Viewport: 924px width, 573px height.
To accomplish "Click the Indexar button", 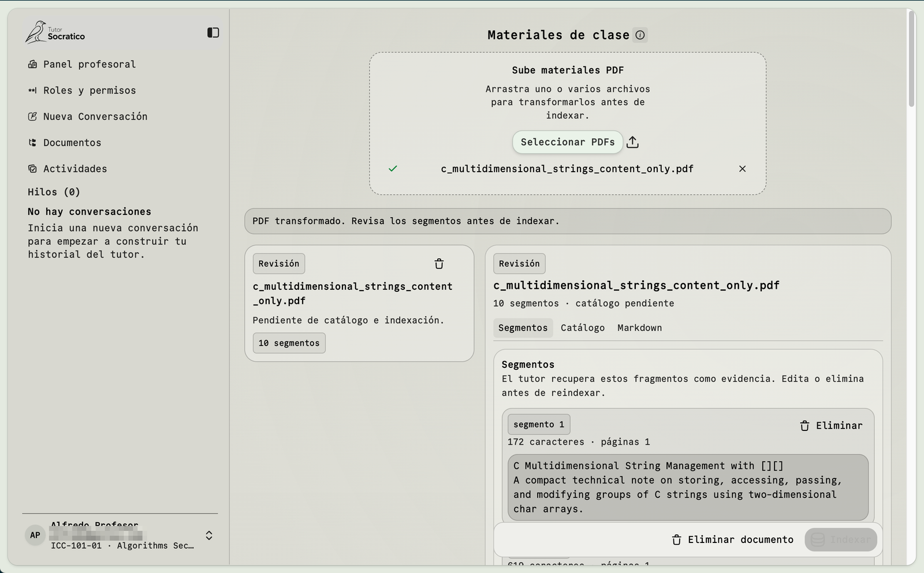I will (x=841, y=539).
